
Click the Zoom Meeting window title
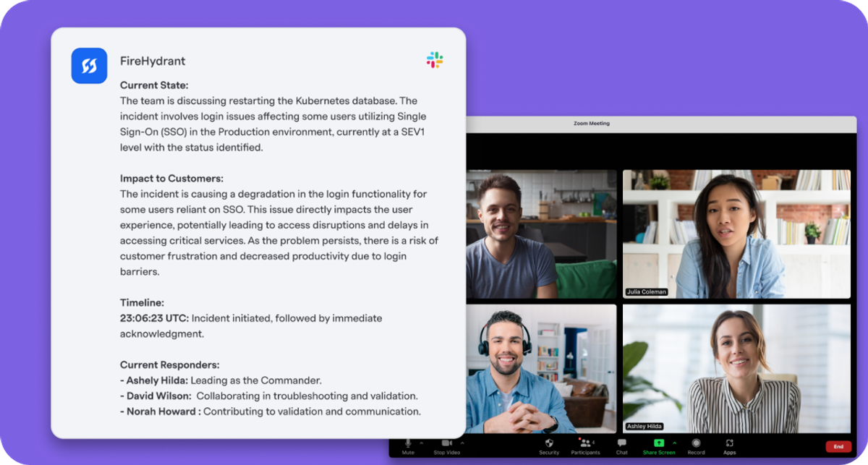pos(592,124)
